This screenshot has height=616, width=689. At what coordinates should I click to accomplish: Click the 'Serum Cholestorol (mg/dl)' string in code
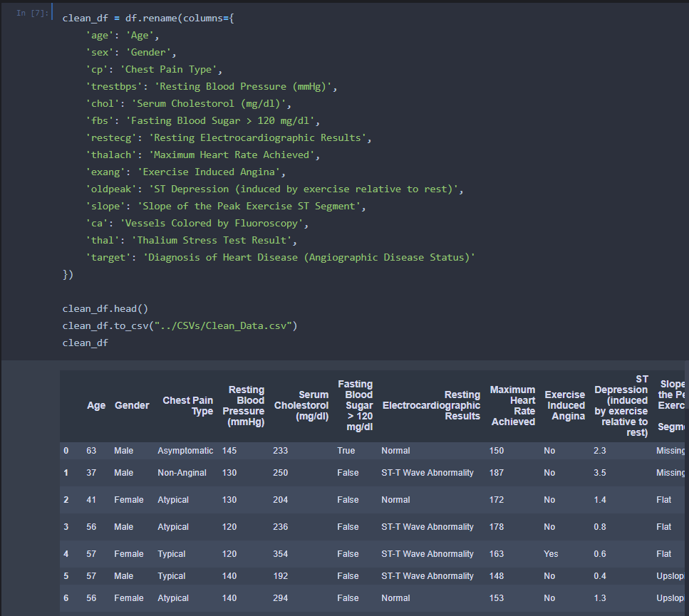(209, 104)
